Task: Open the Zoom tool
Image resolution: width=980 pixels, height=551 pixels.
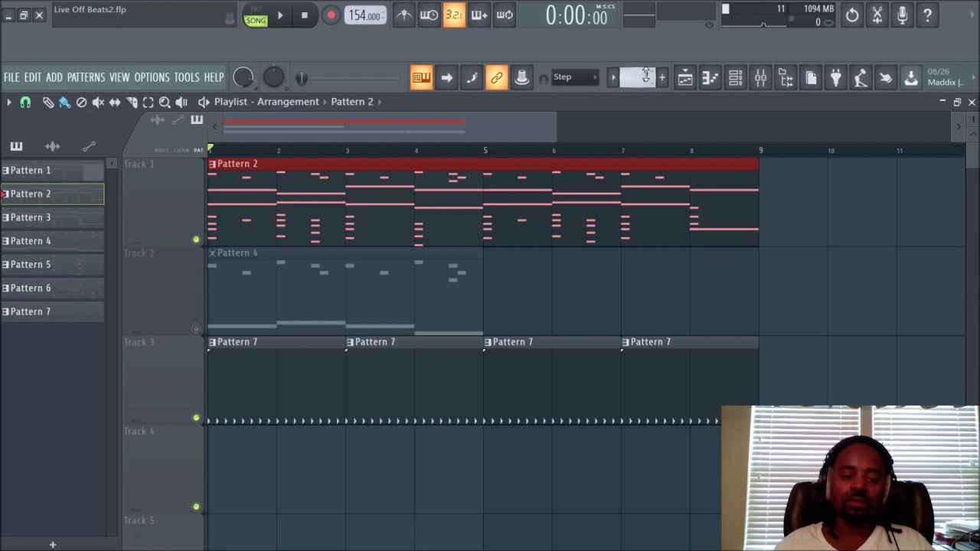Action: pos(165,102)
